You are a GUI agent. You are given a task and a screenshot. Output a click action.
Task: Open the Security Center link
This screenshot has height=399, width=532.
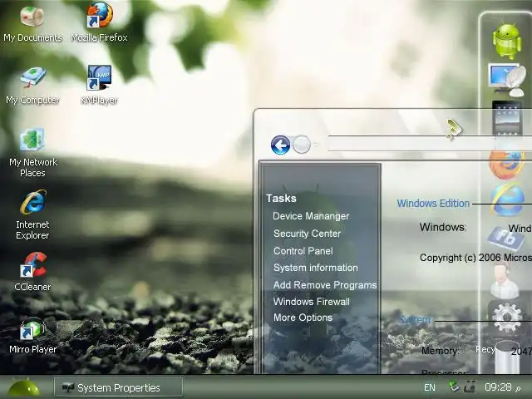[x=307, y=234]
